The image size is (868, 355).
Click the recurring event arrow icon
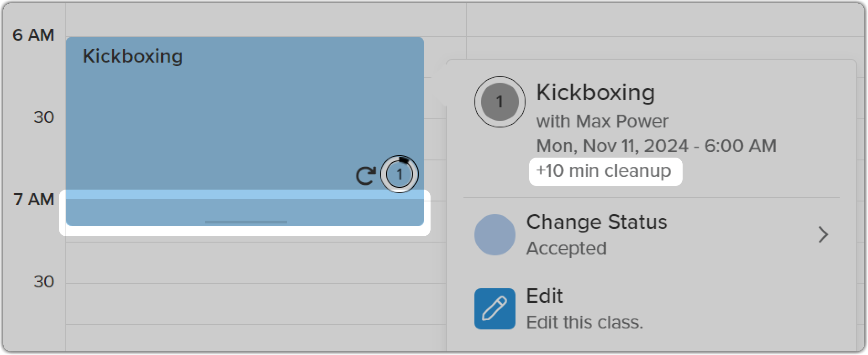click(365, 175)
